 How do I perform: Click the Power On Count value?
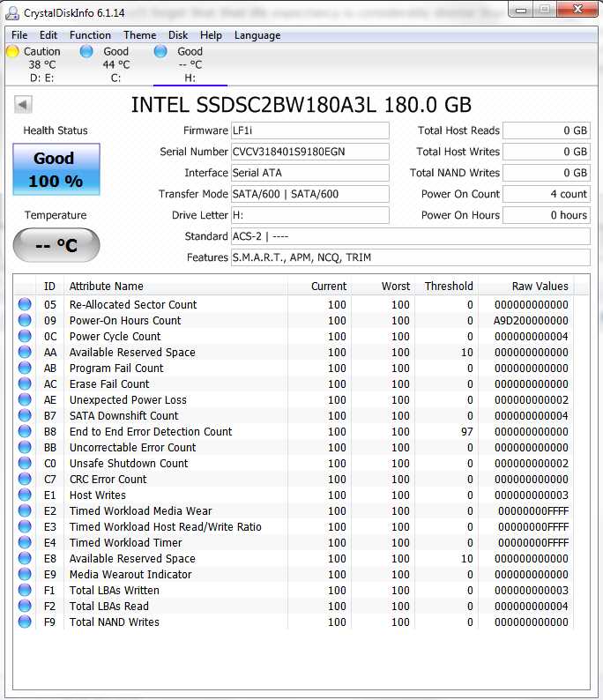547,194
